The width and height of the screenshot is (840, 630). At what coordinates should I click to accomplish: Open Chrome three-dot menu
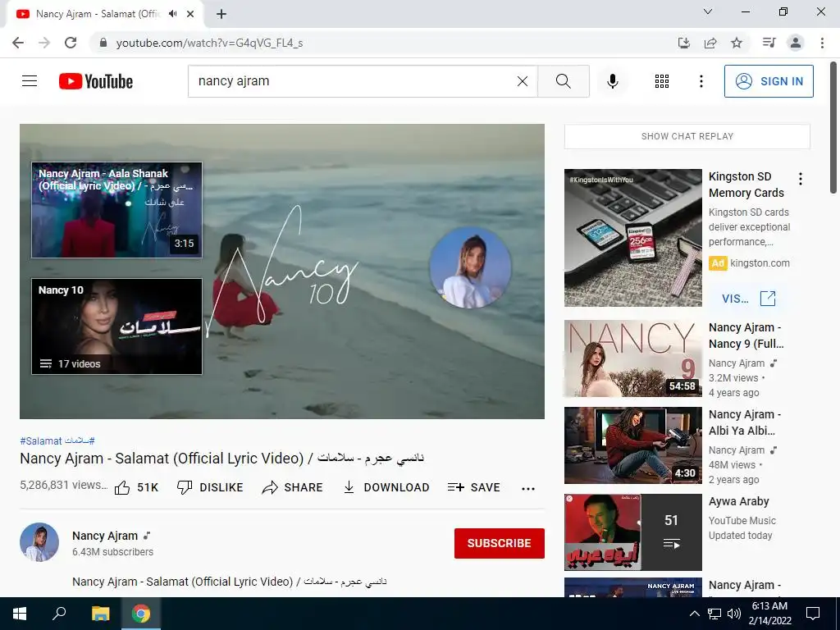tap(822, 43)
